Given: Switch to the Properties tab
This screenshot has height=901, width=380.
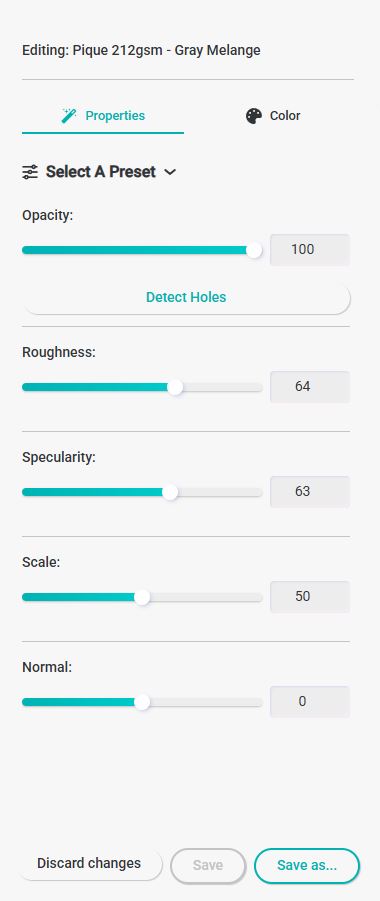Looking at the screenshot, I should [x=103, y=116].
